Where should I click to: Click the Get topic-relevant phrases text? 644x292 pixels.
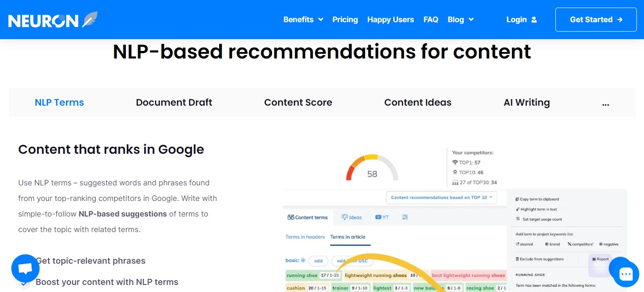coord(91,261)
